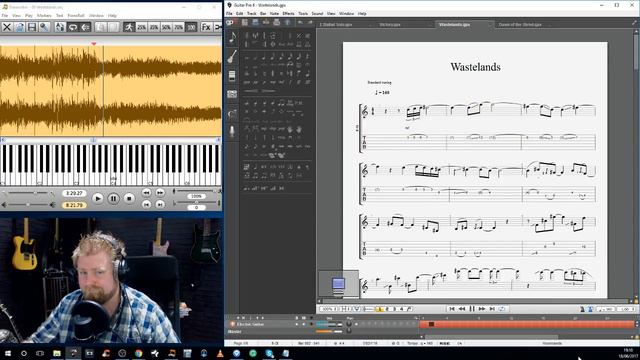The image size is (640, 360).
Task: Jump to last bar in Guitar Pro
Action: (492, 309)
